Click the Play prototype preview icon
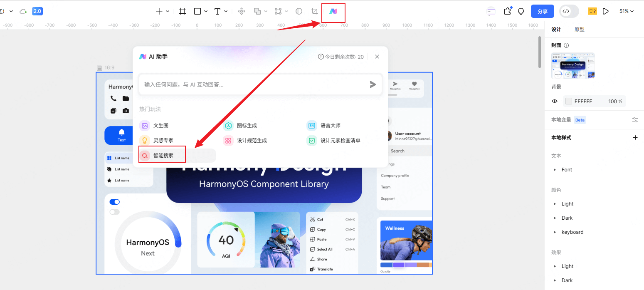Image resolution: width=644 pixels, height=290 pixels. tap(606, 11)
